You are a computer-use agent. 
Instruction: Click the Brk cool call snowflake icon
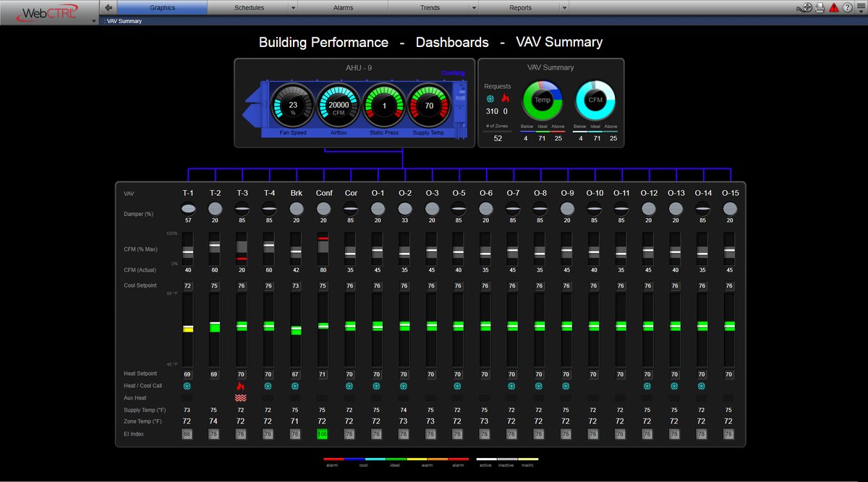click(296, 387)
